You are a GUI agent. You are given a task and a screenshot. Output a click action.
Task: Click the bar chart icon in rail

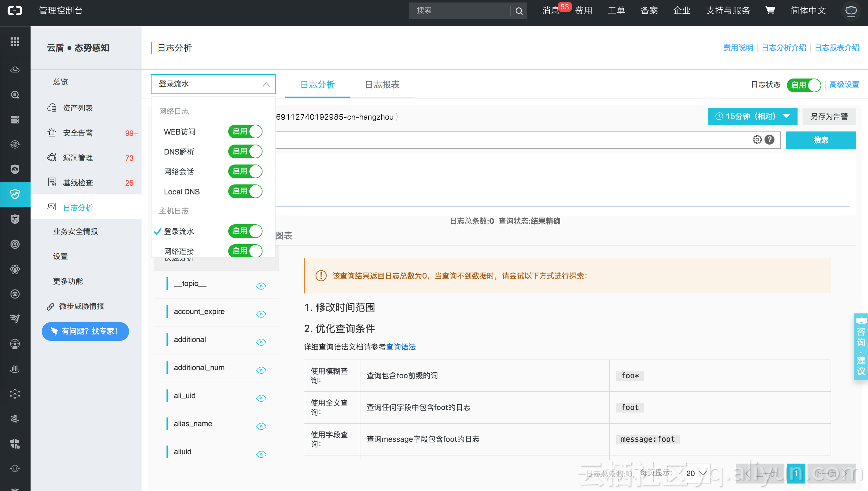pyautogui.click(x=15, y=369)
